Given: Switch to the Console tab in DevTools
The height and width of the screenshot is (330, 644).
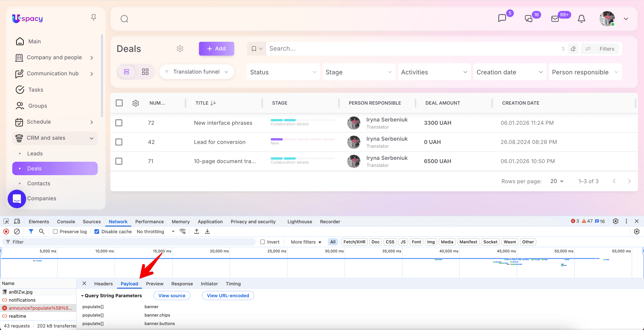Looking at the screenshot, I should (x=66, y=222).
